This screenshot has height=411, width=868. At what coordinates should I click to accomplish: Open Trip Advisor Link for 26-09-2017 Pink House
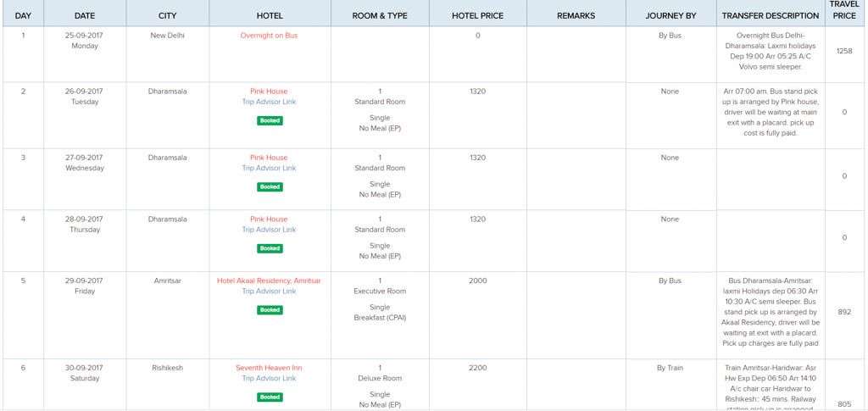269,102
